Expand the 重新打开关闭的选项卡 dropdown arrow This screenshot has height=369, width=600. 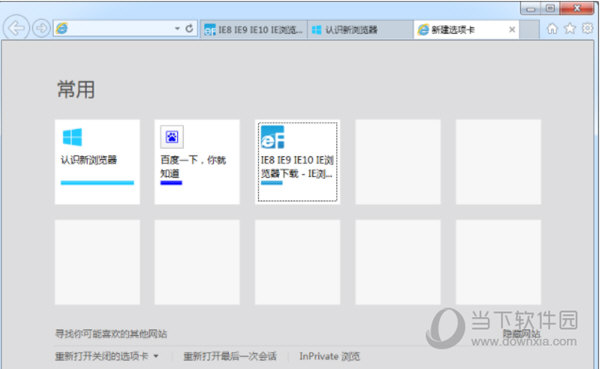pyautogui.click(x=156, y=356)
